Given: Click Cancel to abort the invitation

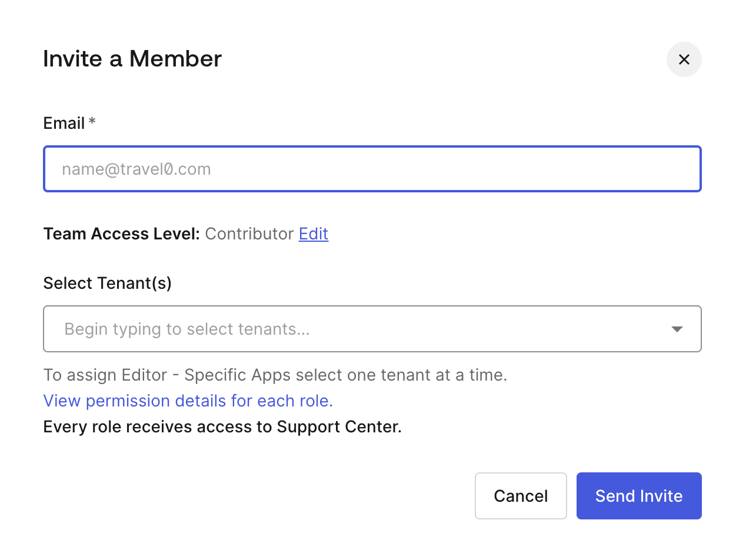Looking at the screenshot, I should (520, 496).
